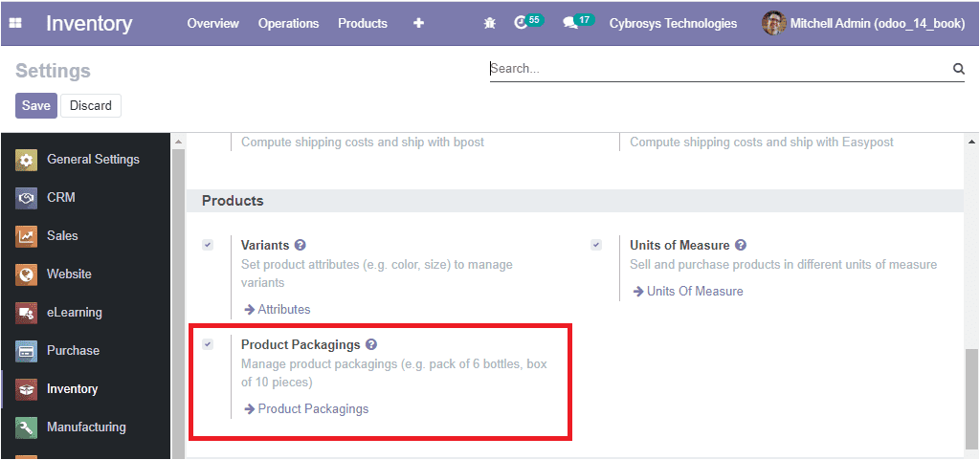Open Cybrosys Technologies company switcher
Screen dimensions: 980x460
pyautogui.click(x=673, y=23)
